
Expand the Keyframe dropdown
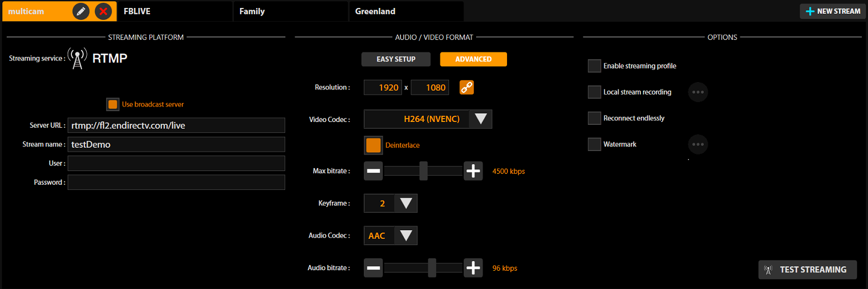click(x=391, y=203)
